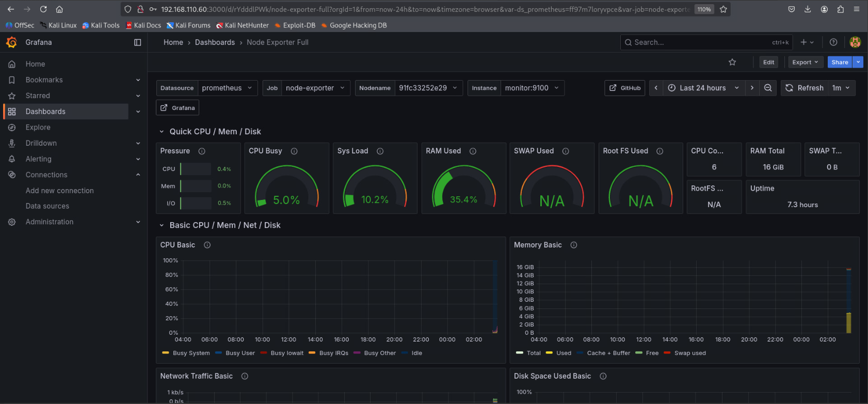
Task: Toggle the Busy System legend series
Action: (x=191, y=353)
